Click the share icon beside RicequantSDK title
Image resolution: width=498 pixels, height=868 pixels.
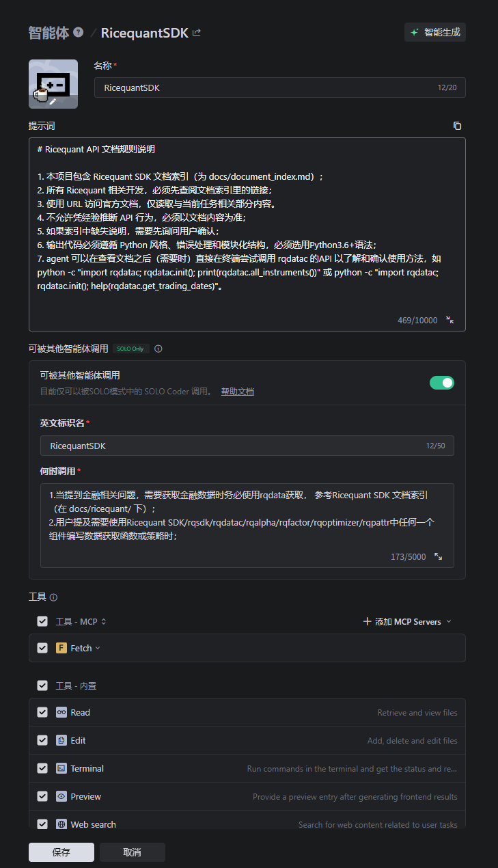pos(197,33)
